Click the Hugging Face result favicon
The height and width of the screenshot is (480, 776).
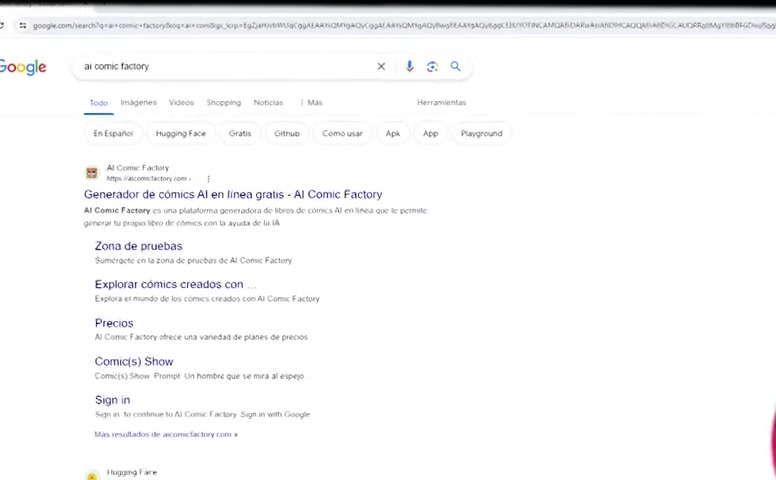click(92, 475)
